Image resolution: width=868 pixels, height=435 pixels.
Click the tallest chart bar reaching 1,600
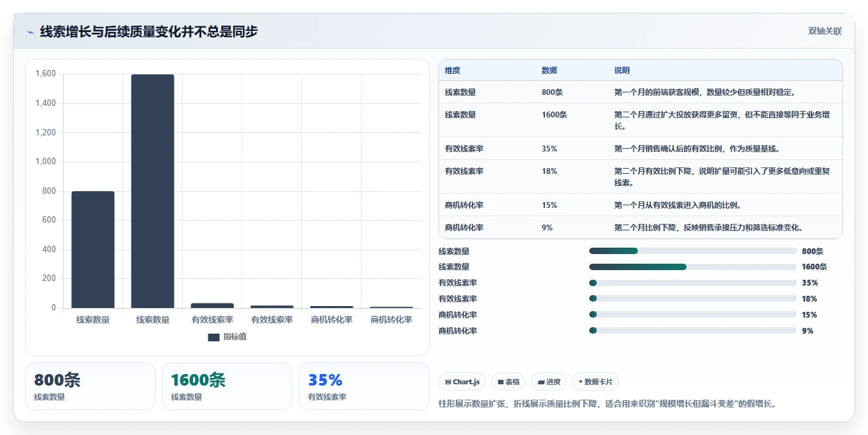(153, 191)
